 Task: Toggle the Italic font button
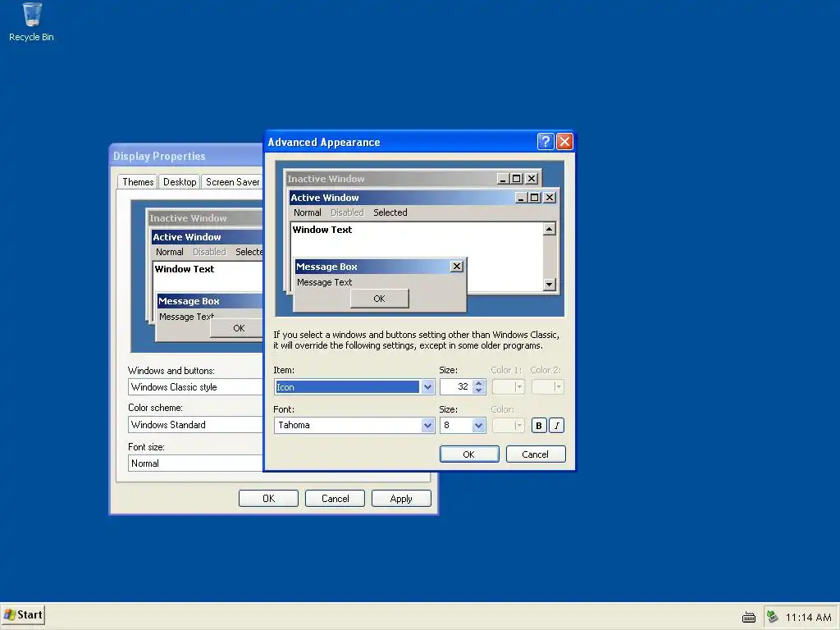coord(557,426)
